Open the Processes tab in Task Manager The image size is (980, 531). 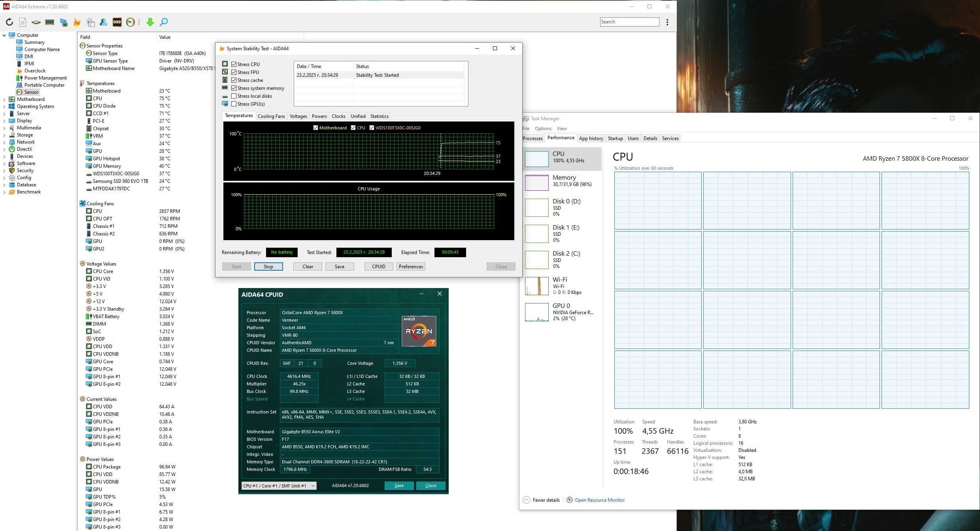(532, 138)
